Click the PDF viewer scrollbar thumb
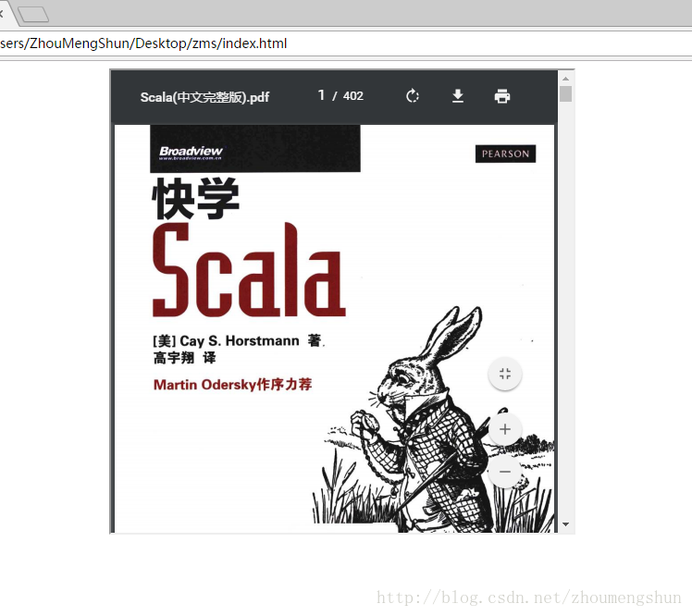This screenshot has height=616, width=692. point(566,94)
